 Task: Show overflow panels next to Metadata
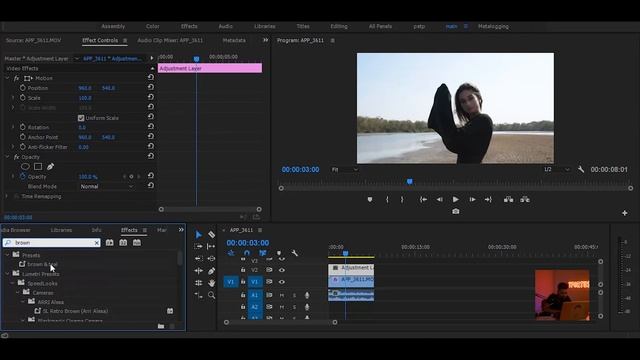point(265,40)
